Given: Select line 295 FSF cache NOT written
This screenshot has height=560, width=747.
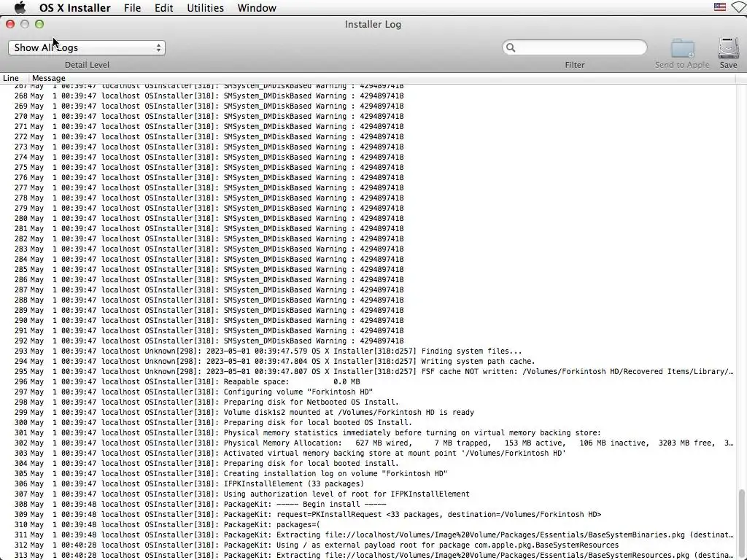Looking at the screenshot, I should 368,371.
